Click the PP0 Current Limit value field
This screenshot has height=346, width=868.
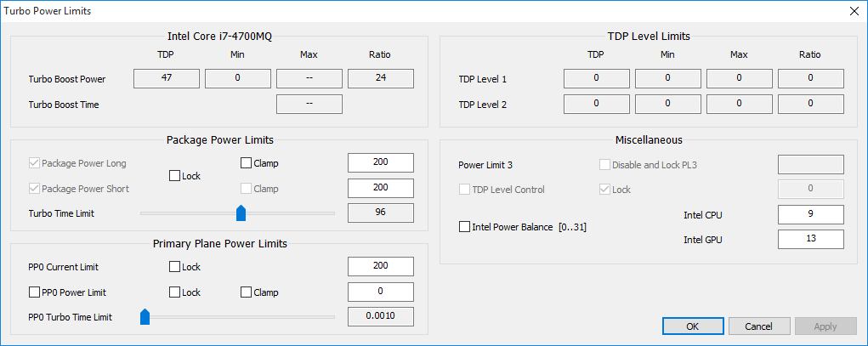[381, 266]
